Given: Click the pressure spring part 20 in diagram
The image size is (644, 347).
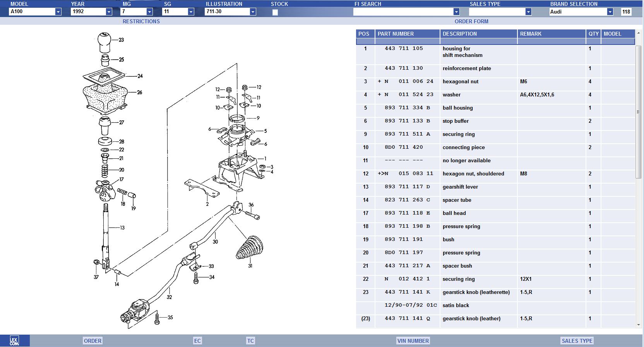Looking at the screenshot, I should point(104,170).
